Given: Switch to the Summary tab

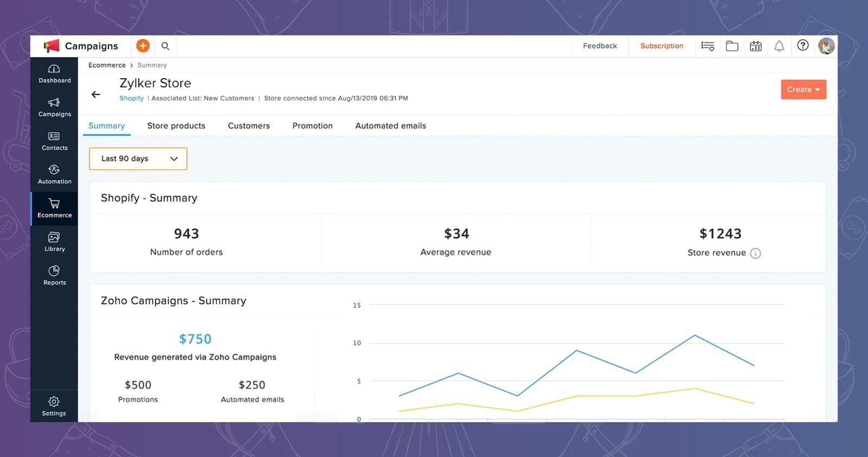Looking at the screenshot, I should pyautogui.click(x=106, y=126).
